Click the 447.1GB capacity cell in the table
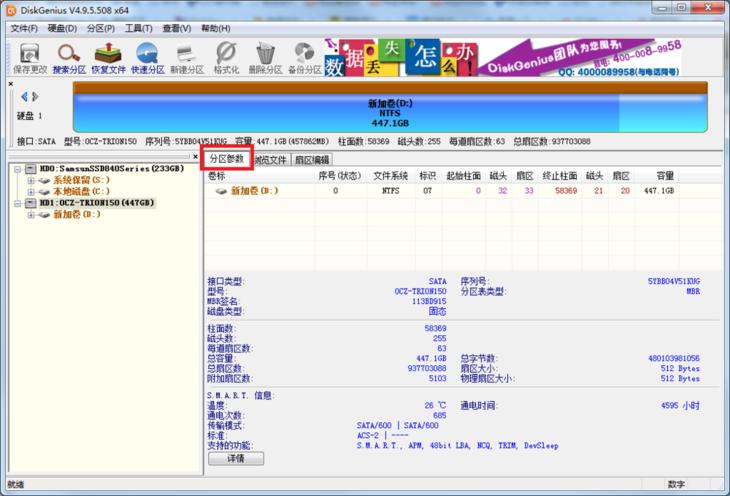 [658, 191]
